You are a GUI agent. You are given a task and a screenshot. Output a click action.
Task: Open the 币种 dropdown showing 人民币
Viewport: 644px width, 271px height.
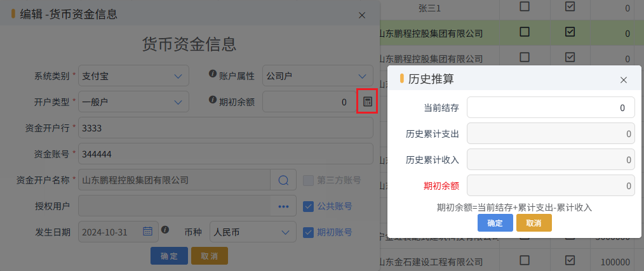[x=253, y=232]
